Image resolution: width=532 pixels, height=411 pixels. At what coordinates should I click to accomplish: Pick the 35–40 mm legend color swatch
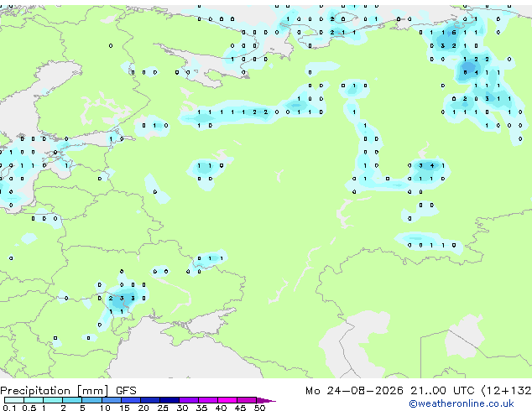(x=208, y=400)
